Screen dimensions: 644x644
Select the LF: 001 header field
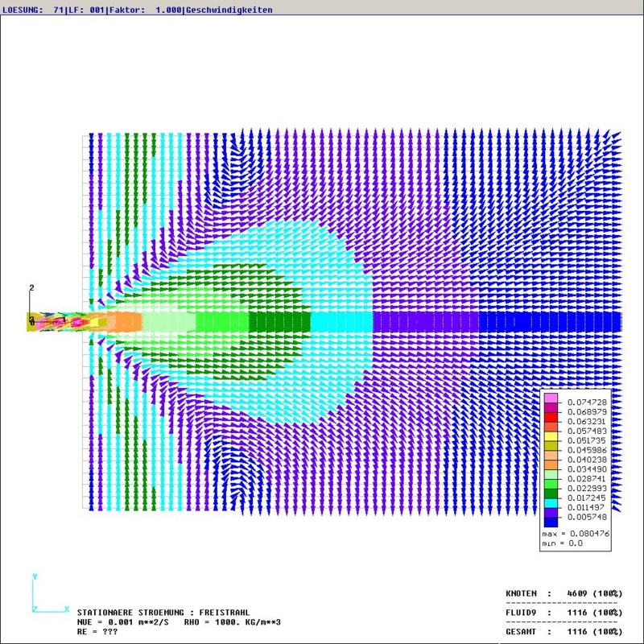85,10
